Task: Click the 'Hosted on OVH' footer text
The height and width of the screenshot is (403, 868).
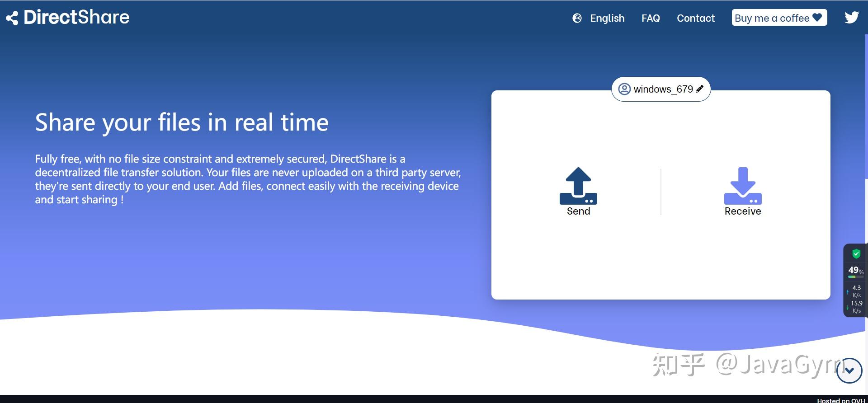Action: pyautogui.click(x=841, y=400)
